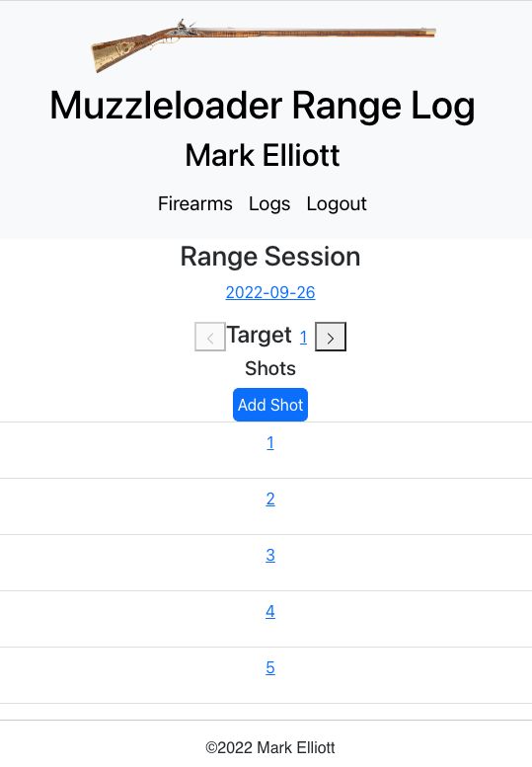Open the Firearms page
The height and width of the screenshot is (767, 532).
coord(195,203)
